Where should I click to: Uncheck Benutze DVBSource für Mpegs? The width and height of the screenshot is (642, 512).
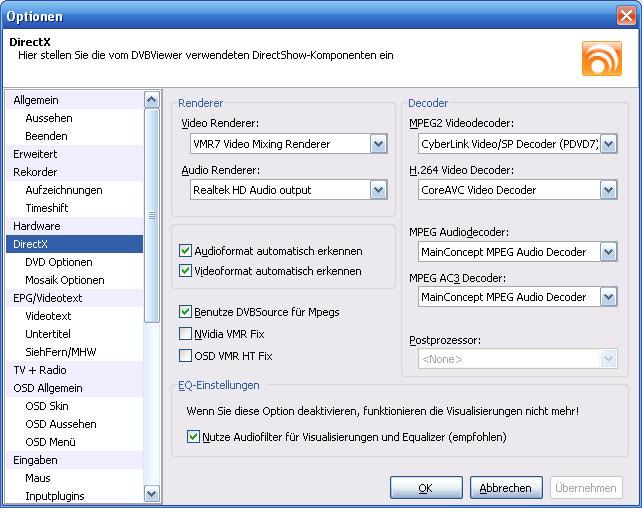point(185,312)
